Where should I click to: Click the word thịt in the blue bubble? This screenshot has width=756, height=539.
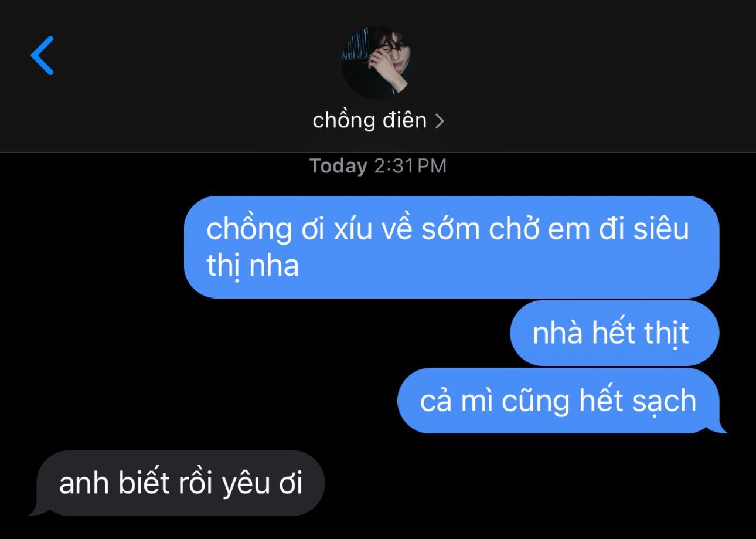666,334
